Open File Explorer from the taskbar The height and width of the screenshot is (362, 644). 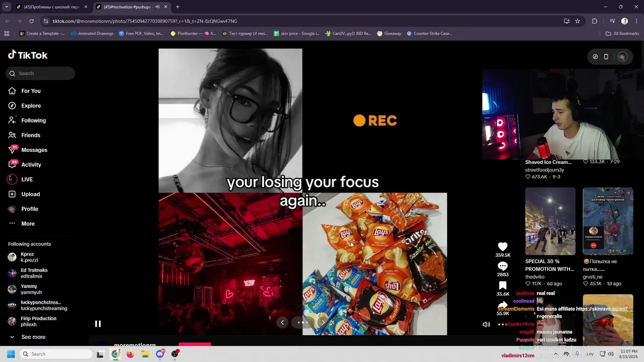pyautogui.click(x=145, y=354)
